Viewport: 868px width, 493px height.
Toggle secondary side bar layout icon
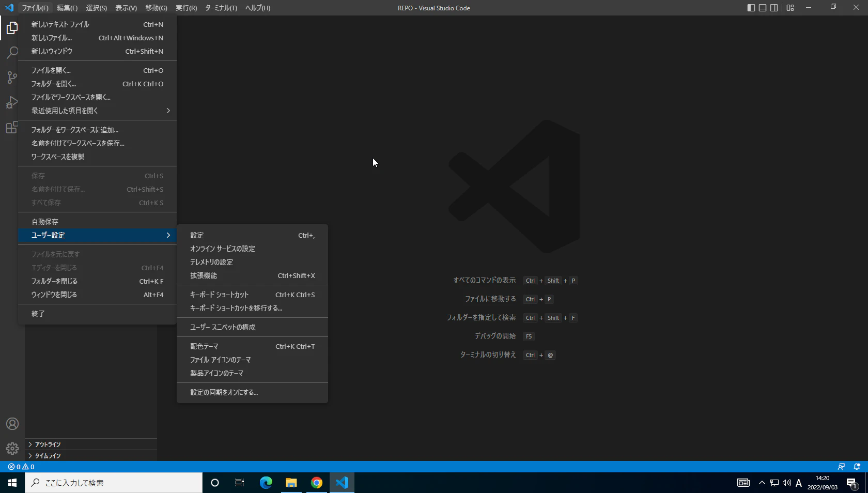coord(774,8)
